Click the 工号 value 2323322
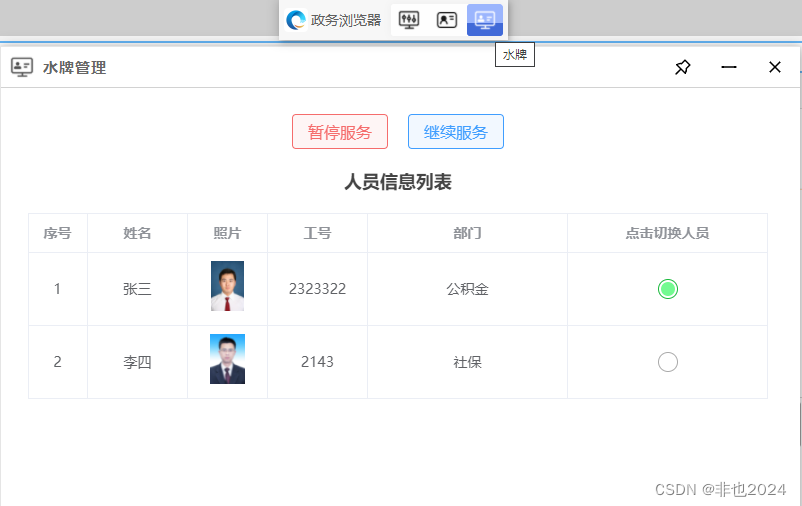Image resolution: width=802 pixels, height=506 pixels. [x=317, y=289]
